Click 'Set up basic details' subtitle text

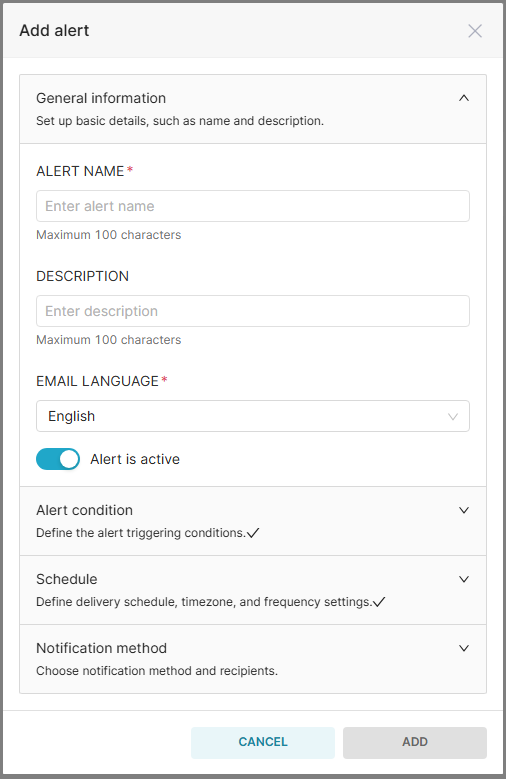point(180,121)
